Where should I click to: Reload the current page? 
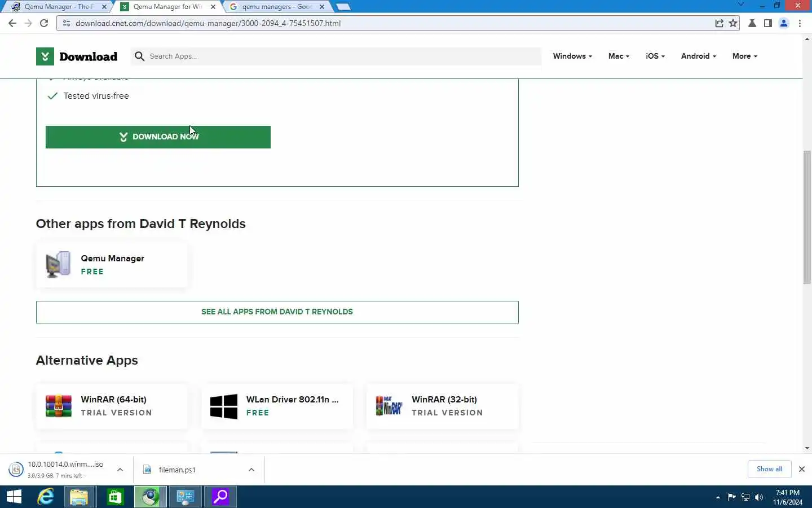point(44,23)
